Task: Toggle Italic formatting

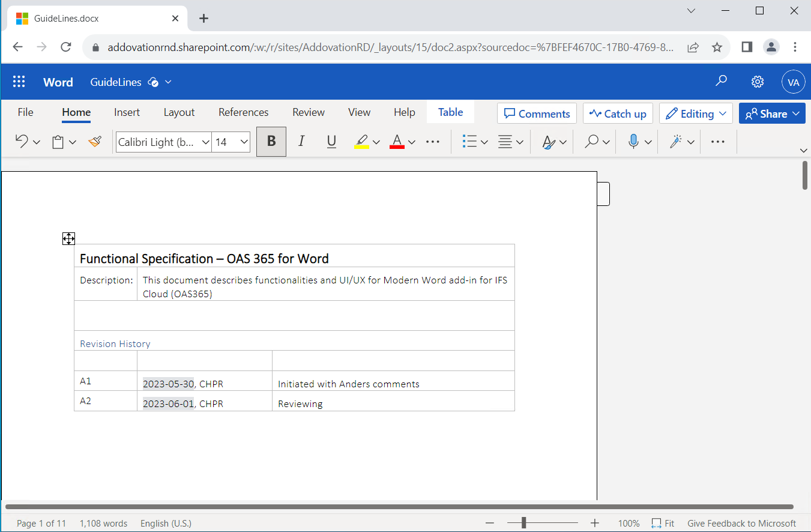Action: [x=301, y=142]
